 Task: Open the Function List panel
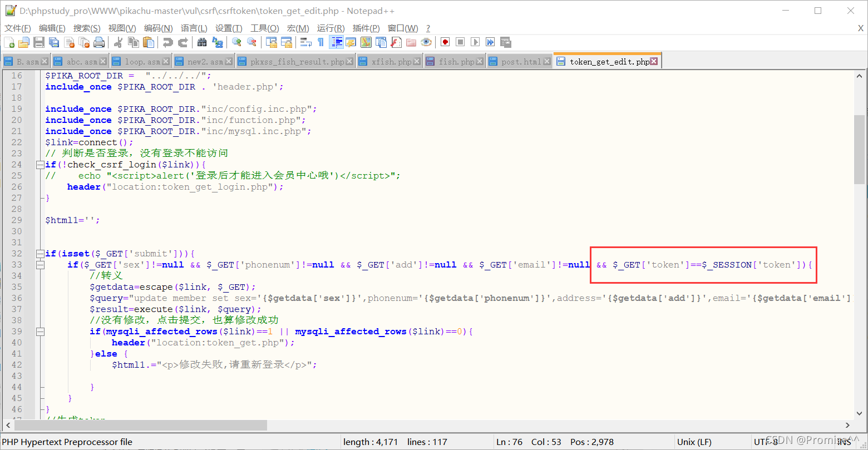click(x=396, y=42)
